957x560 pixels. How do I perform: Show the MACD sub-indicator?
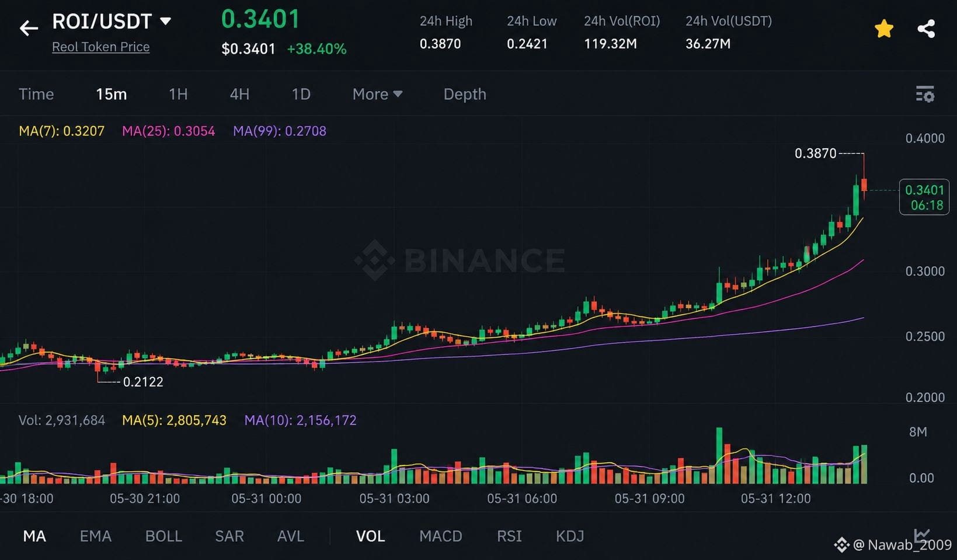click(x=441, y=536)
